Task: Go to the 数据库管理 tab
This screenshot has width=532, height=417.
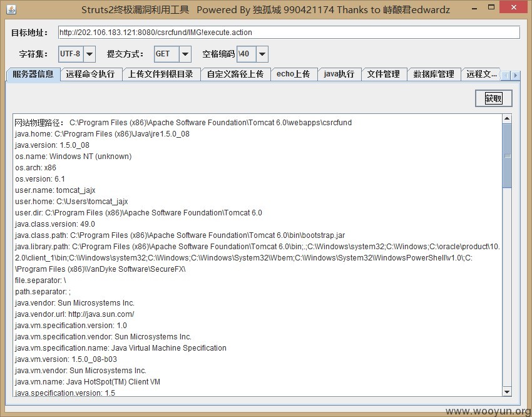Action: click(434, 75)
